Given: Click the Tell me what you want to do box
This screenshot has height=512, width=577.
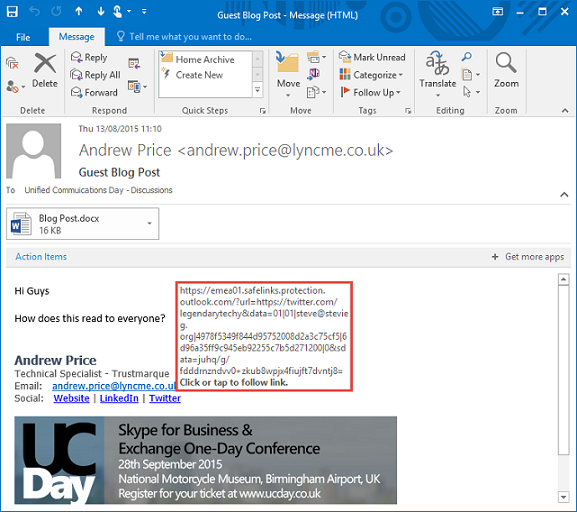Looking at the screenshot, I should coord(184,36).
